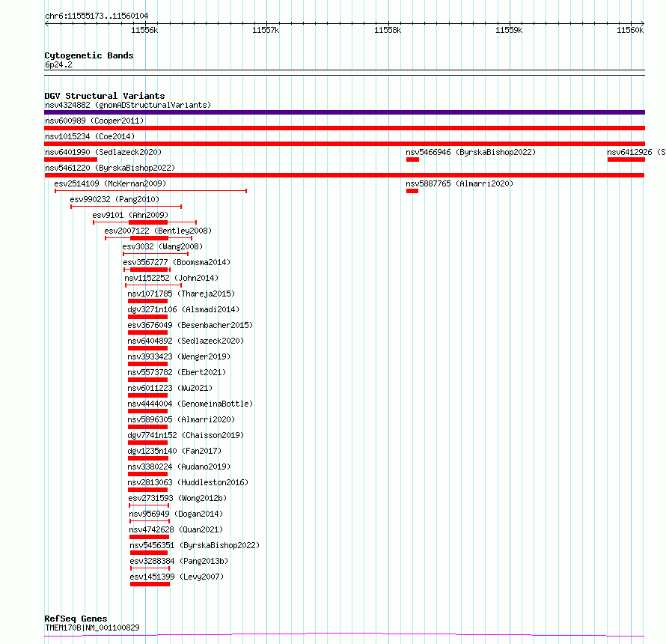Select the nsv6412926 variant label
This screenshot has width=666, height=644.
[x=636, y=152]
